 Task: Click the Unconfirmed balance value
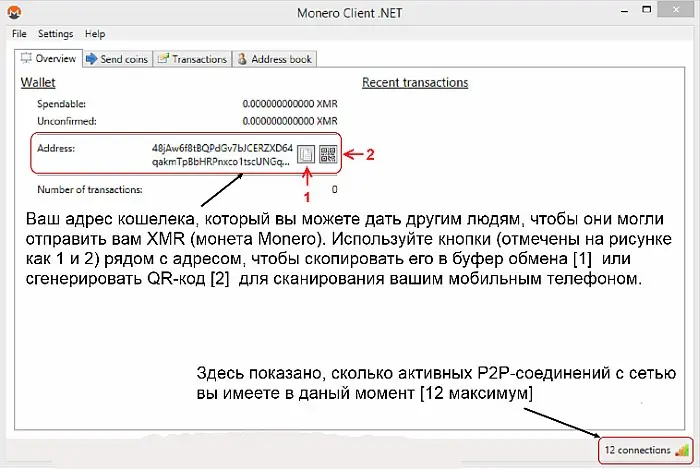pos(290,121)
